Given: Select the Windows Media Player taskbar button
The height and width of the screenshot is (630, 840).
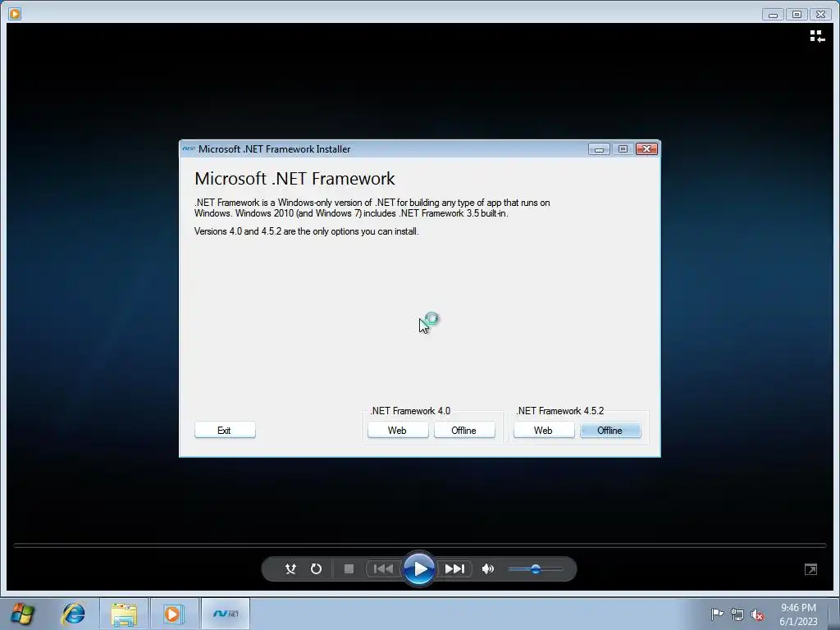Looking at the screenshot, I should pos(174,614).
